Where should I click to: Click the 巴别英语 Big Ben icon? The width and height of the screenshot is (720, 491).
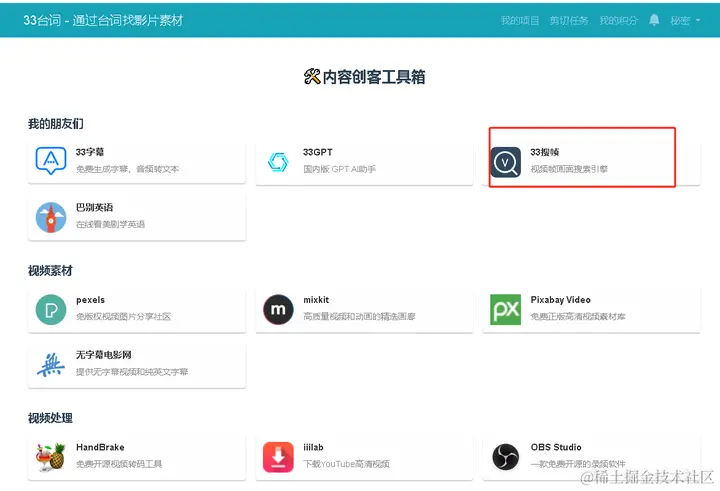pyautogui.click(x=51, y=217)
